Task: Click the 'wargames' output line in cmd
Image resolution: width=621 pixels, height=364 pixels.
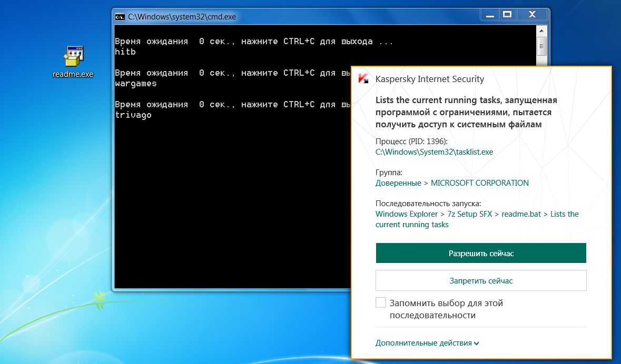Action: pyautogui.click(x=136, y=84)
